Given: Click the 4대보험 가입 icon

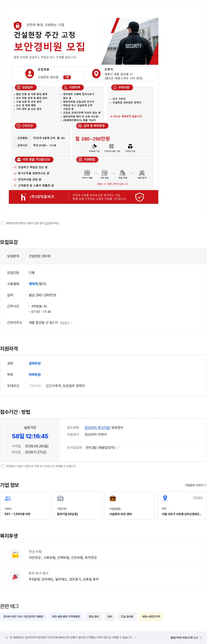Looking at the screenshot, I should pos(94,146).
